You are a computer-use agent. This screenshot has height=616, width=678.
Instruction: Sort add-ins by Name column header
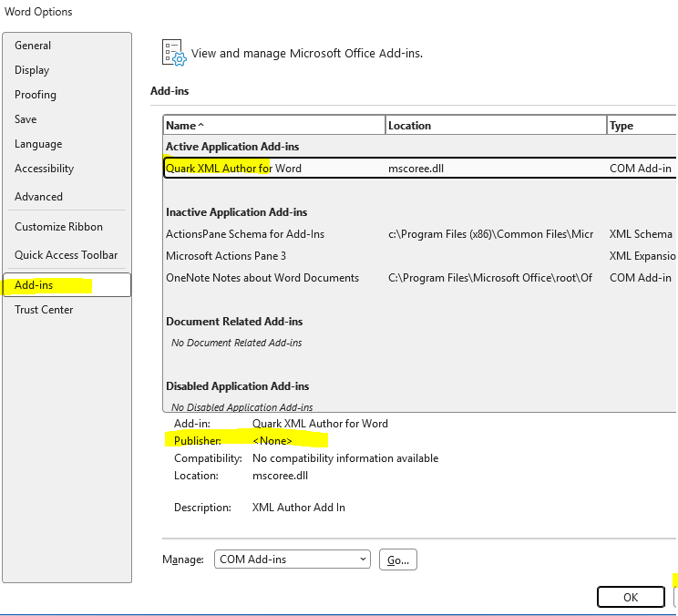tap(274, 126)
